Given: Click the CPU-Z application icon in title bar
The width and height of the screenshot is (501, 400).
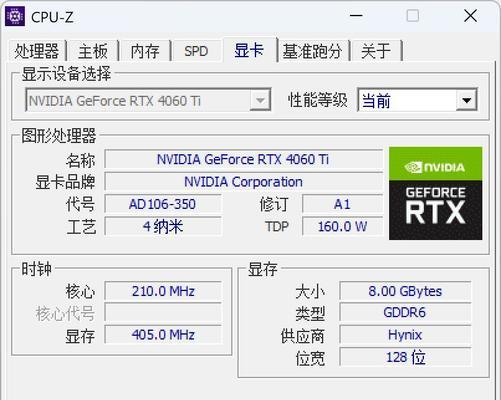Looking at the screenshot, I should pyautogui.click(x=15, y=16).
